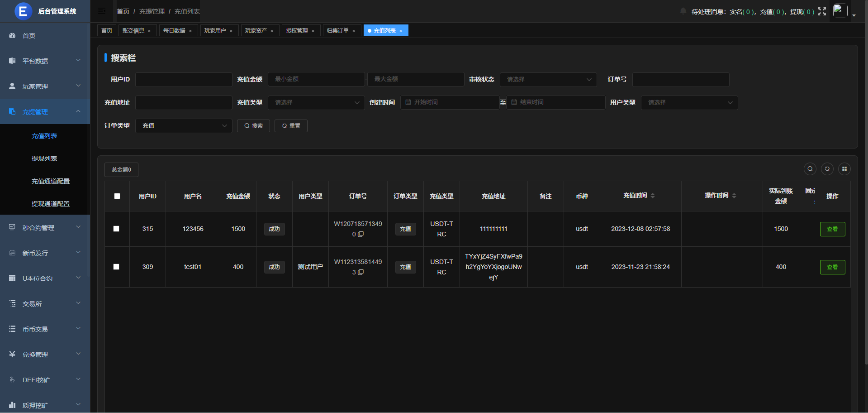Open the 审核状态 dropdown
Image resolution: width=868 pixels, height=413 pixels.
[548, 80]
